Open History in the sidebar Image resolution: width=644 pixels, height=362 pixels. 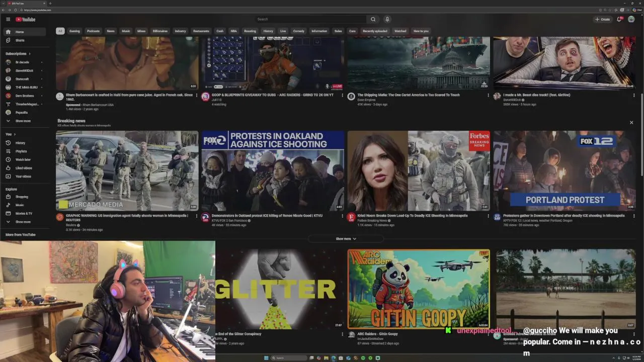coord(25,143)
